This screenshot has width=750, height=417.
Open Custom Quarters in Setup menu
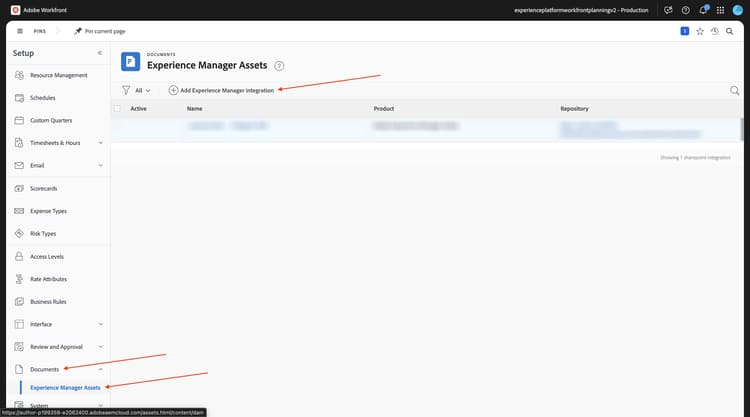pyautogui.click(x=51, y=120)
